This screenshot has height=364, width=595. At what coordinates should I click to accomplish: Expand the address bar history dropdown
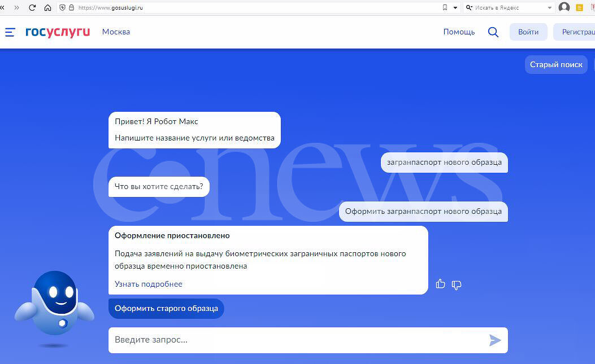coord(455,7)
